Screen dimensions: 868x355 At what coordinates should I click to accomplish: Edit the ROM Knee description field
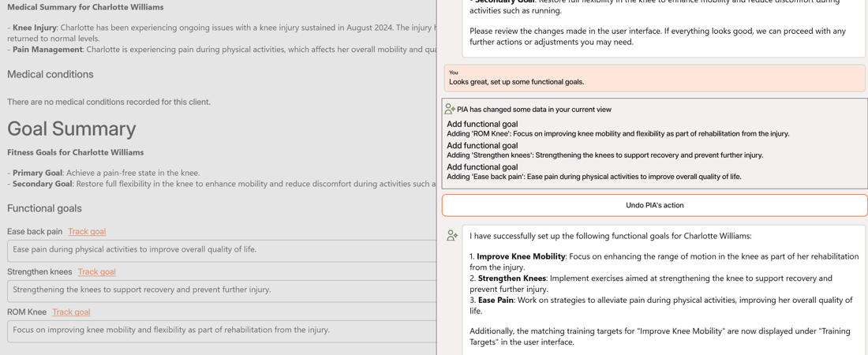[222, 331]
